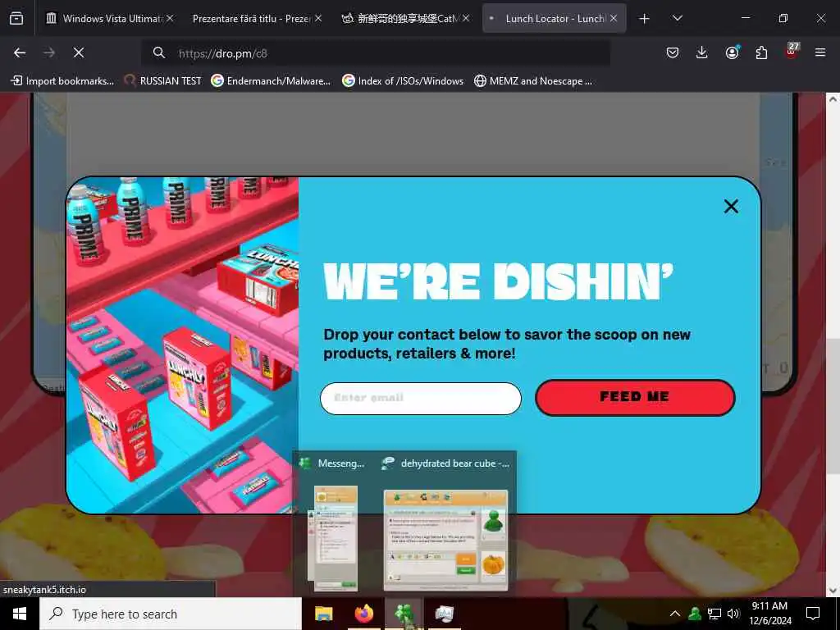Open Firefox View icon at tab bar start

click(x=16, y=18)
